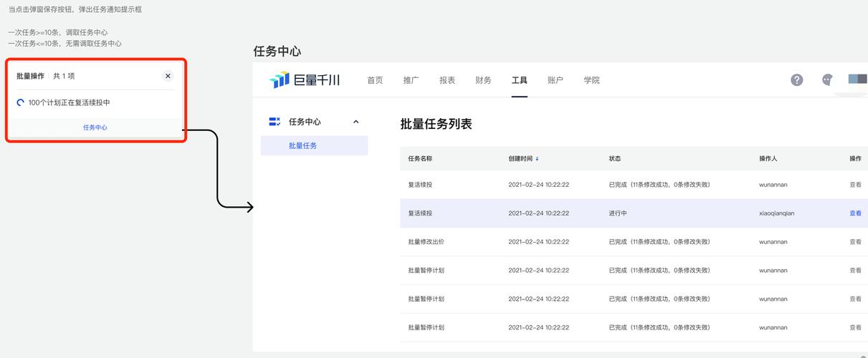
Task: Click 复活续投 name in the 进行中 row
Action: (420, 213)
